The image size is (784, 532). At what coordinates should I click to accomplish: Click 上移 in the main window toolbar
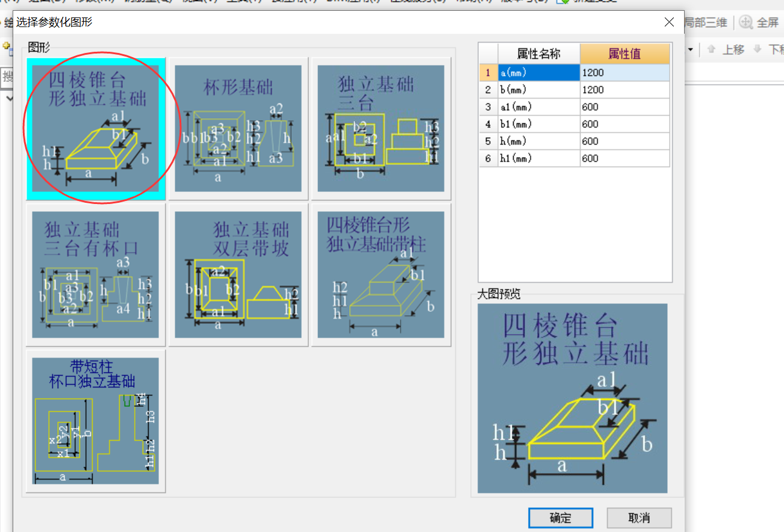[x=726, y=50]
